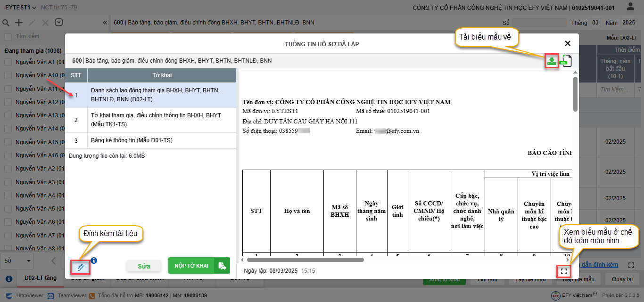The width and height of the screenshot is (644, 302).
Task: Toggle the select-all checkbox beside Tìm kiếm
Action: point(8,37)
